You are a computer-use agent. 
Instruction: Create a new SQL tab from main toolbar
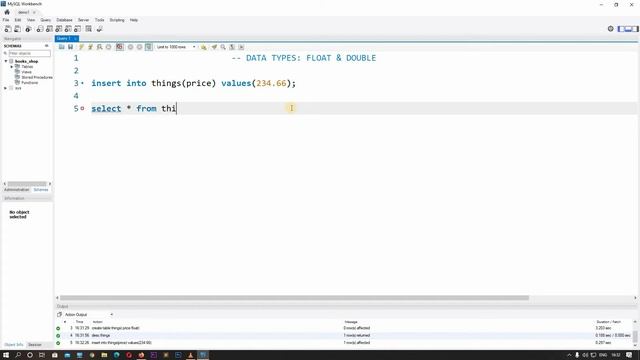click(x=8, y=29)
